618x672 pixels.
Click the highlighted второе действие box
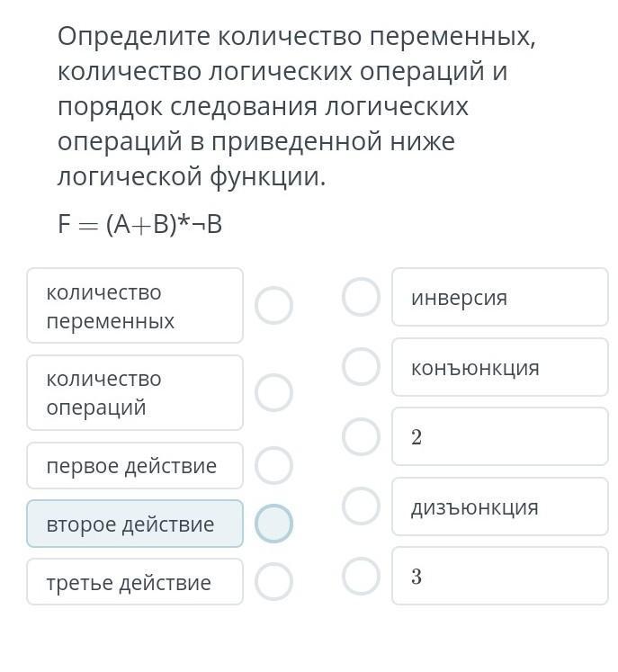pyautogui.click(x=135, y=524)
